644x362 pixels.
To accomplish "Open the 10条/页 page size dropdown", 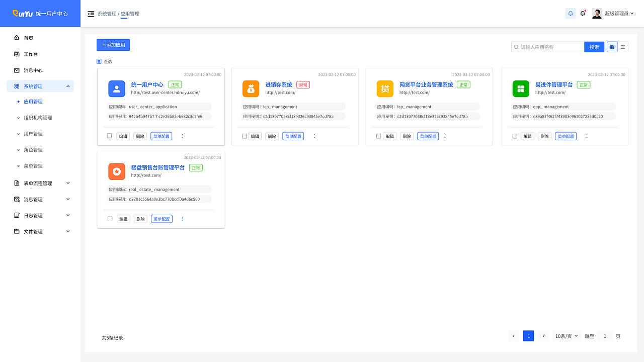I will coord(567,336).
